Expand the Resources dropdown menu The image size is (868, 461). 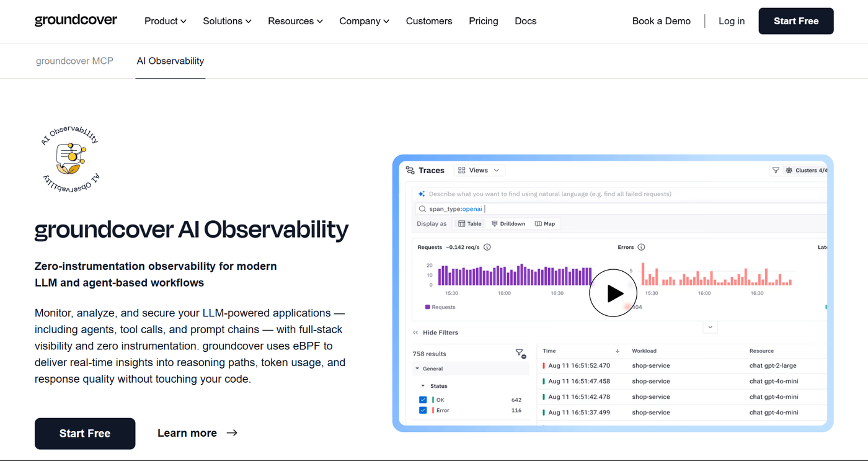coord(296,21)
